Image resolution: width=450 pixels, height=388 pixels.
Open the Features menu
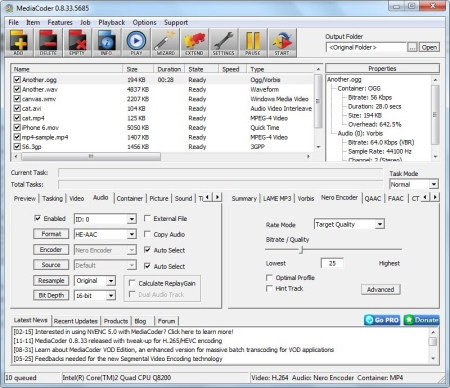pos(60,22)
